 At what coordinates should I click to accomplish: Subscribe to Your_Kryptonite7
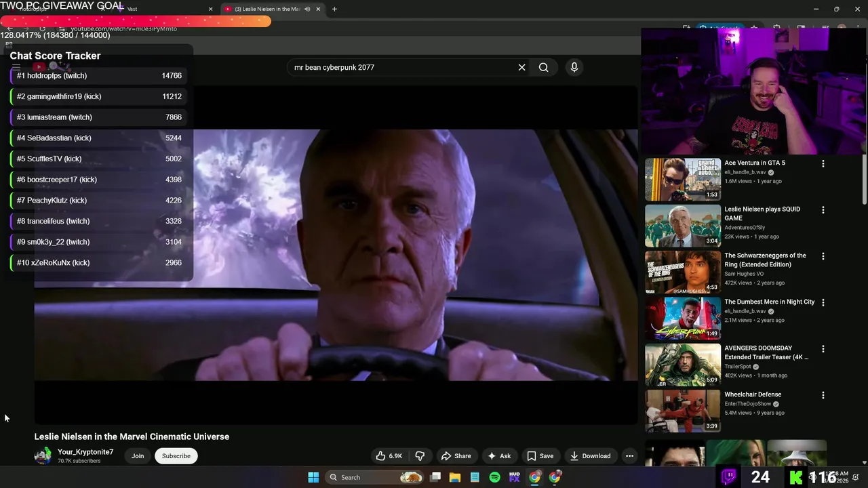(x=176, y=456)
